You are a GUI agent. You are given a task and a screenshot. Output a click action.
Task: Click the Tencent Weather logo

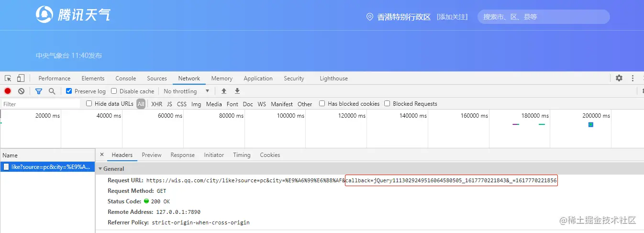pos(73,14)
